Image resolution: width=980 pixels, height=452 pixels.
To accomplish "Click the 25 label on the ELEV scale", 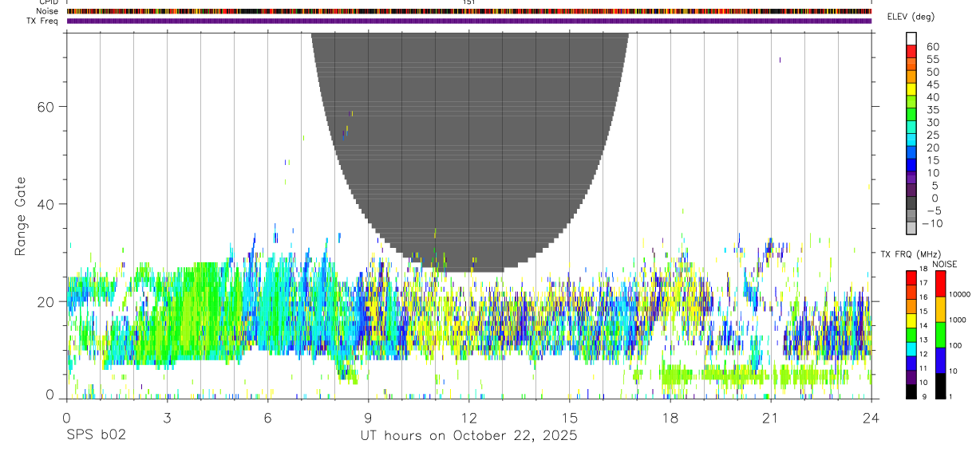I will pos(931,135).
